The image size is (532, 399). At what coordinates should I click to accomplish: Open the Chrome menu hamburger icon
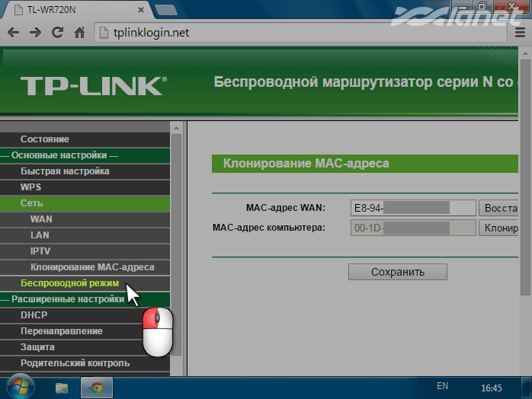(520, 33)
